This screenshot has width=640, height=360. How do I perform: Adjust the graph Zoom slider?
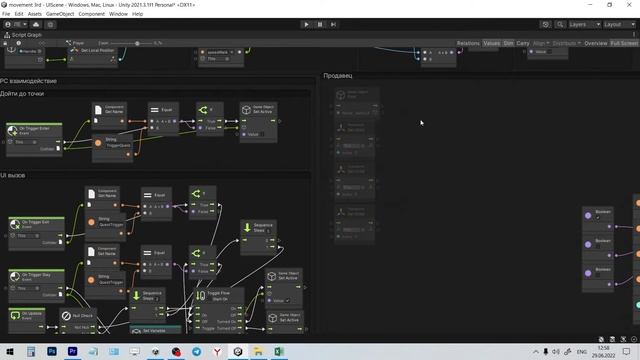coord(130,43)
